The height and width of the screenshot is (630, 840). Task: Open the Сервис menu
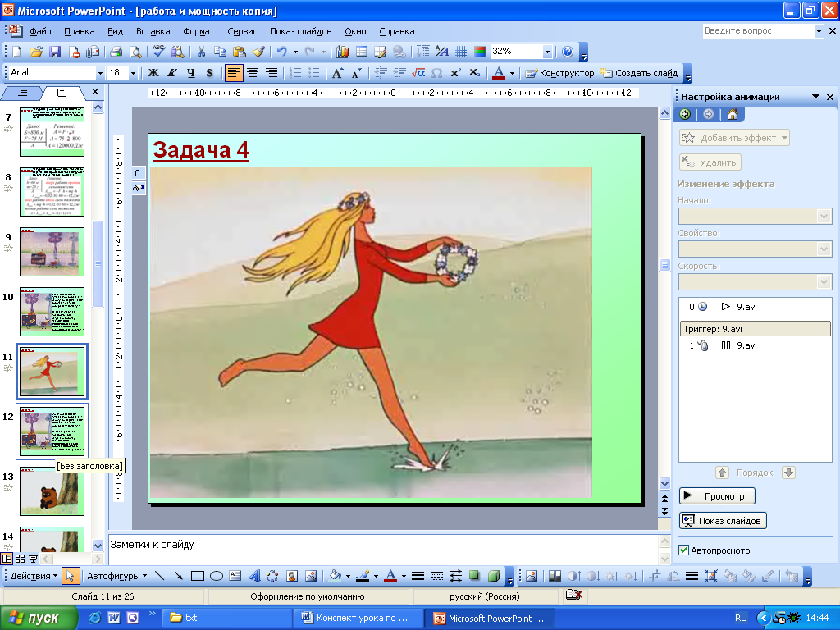[x=242, y=31]
